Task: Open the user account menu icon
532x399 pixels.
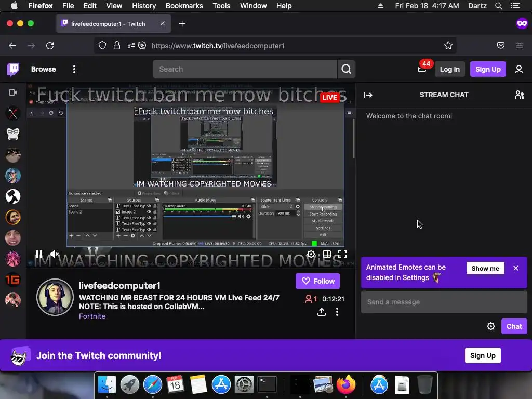Action: (x=519, y=69)
